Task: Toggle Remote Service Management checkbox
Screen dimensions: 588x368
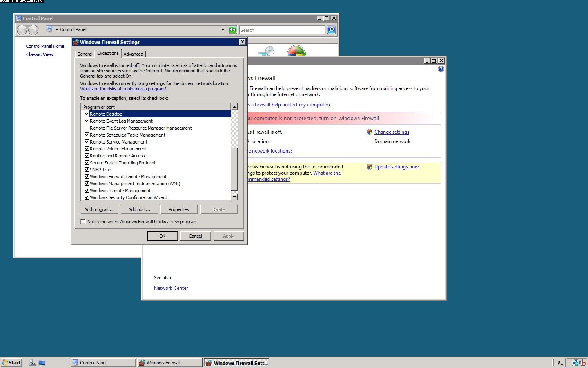Action: (87, 142)
